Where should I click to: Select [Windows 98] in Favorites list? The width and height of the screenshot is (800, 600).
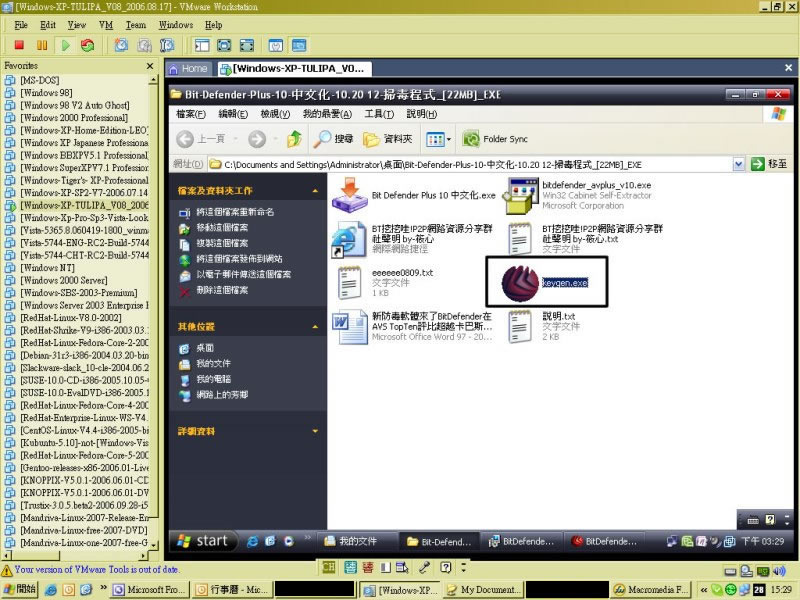point(46,93)
